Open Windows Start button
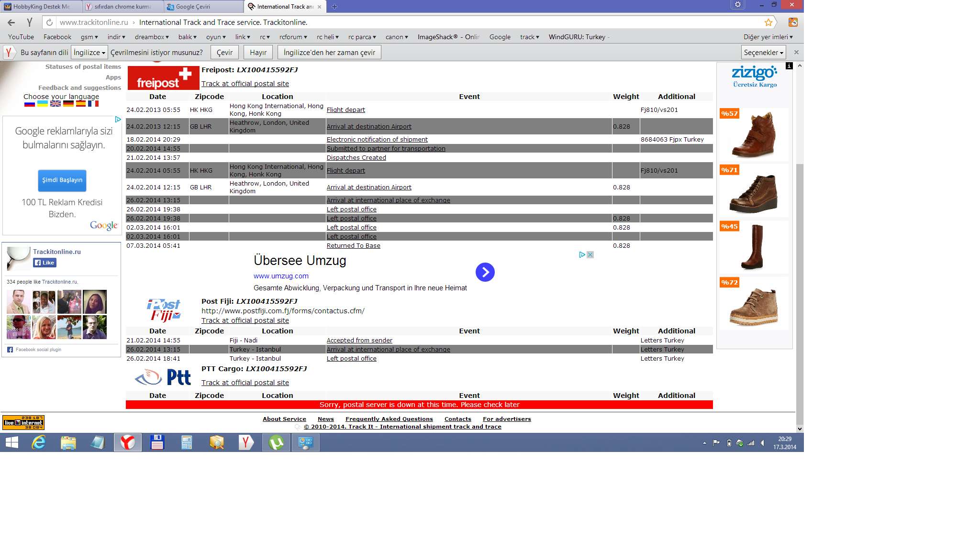 point(11,442)
